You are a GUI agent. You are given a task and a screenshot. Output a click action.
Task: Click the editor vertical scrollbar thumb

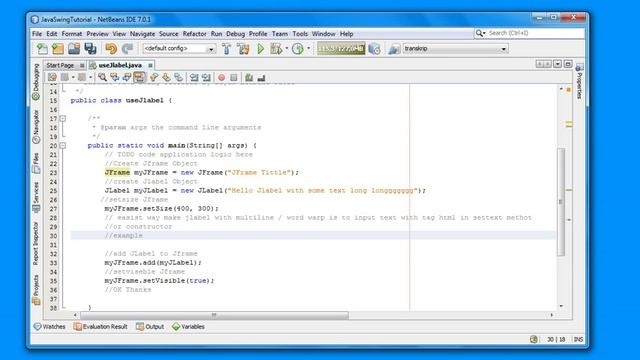pos(561,202)
